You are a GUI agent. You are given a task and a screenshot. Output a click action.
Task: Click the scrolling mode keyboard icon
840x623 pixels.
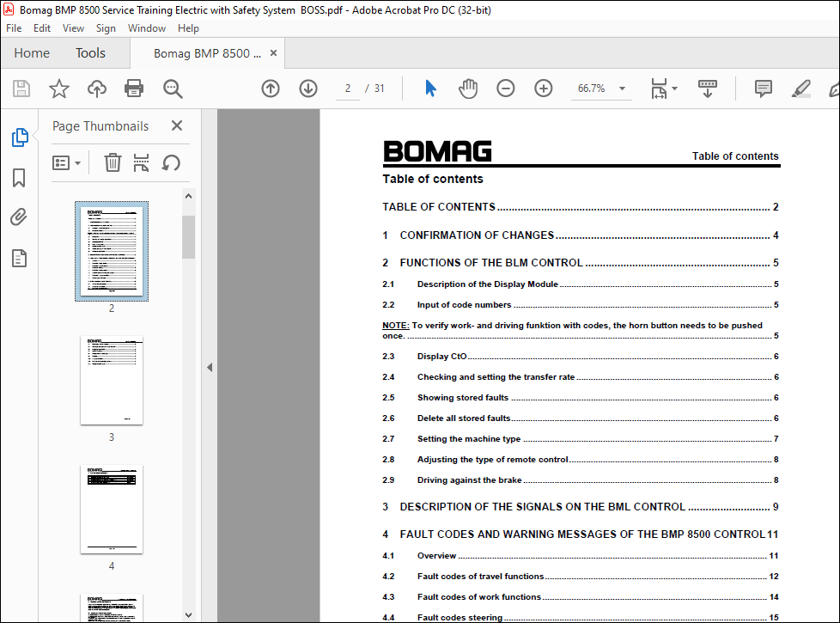tap(708, 89)
